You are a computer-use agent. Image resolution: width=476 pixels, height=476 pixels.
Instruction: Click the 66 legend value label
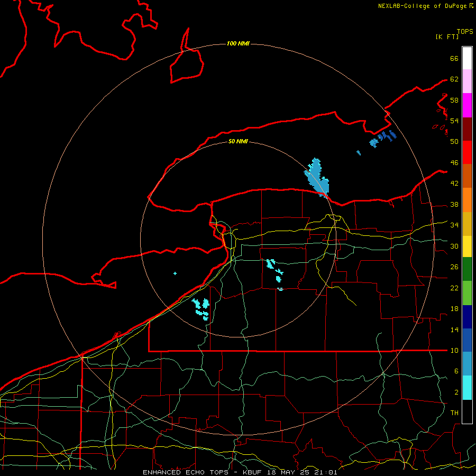pyautogui.click(x=454, y=59)
